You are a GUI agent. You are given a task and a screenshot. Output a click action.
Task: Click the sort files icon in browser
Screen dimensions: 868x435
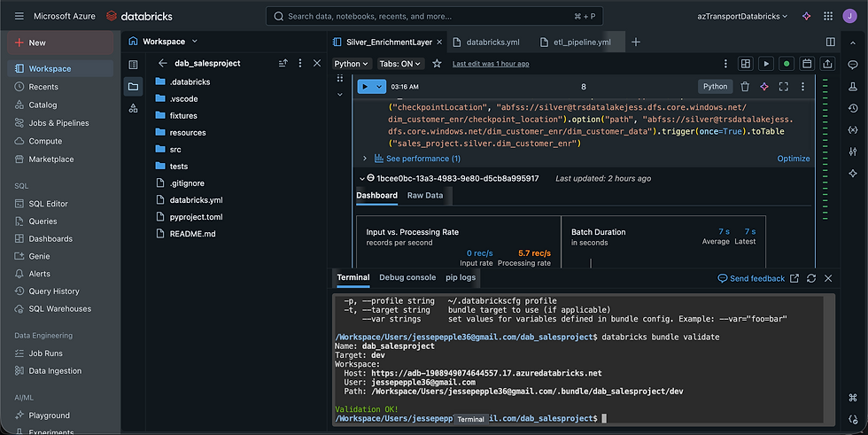coord(283,63)
